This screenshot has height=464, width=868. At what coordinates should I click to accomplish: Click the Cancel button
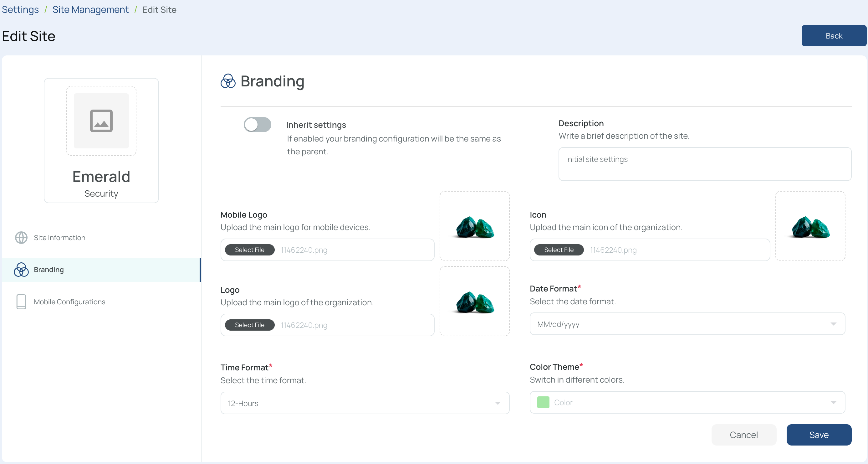[744, 435]
